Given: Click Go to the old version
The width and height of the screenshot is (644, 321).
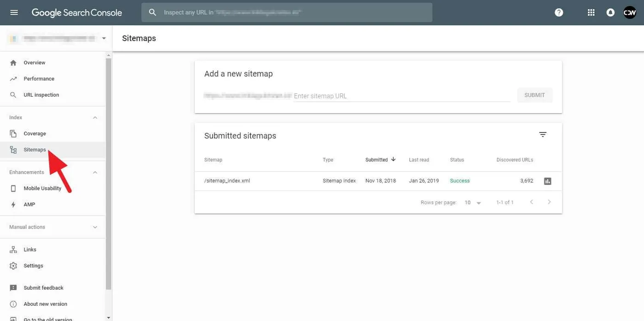Looking at the screenshot, I should point(48,319).
